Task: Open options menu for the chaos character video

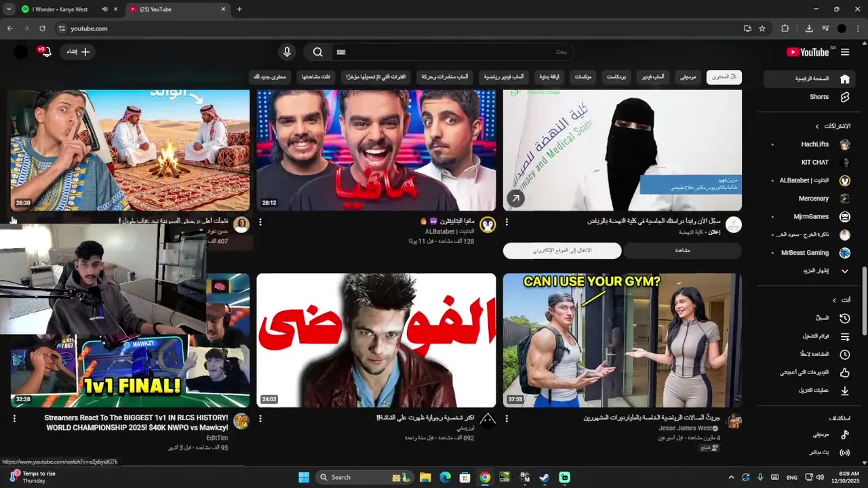Action: click(260, 419)
